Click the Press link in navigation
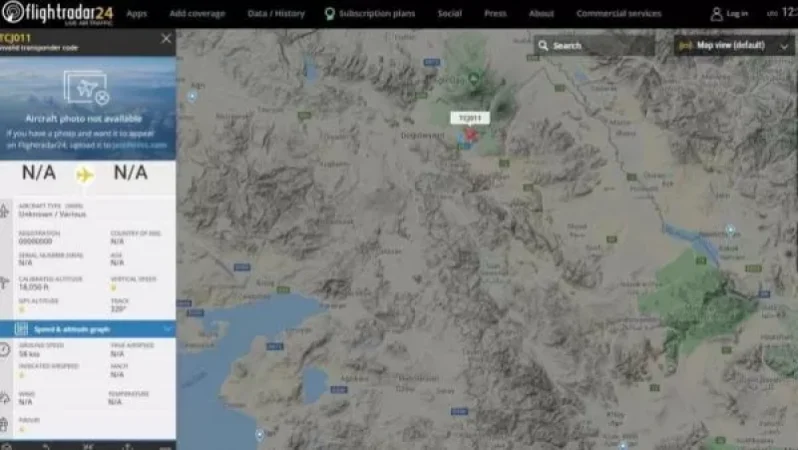This screenshot has width=798, height=450. pyautogui.click(x=495, y=14)
